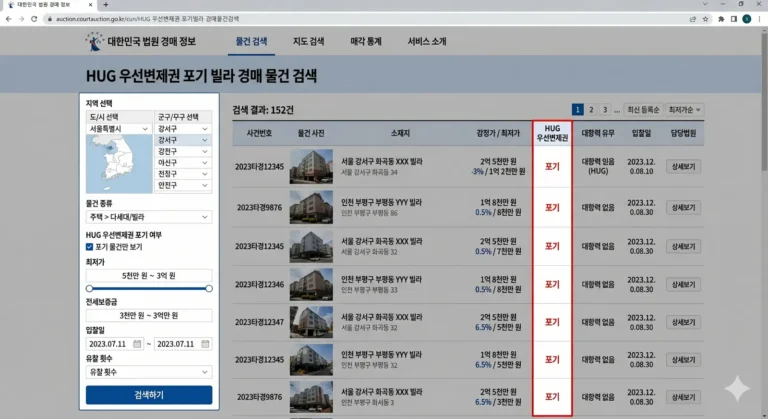Click the 대한민국 법원 경매 정보 logo

[141, 42]
